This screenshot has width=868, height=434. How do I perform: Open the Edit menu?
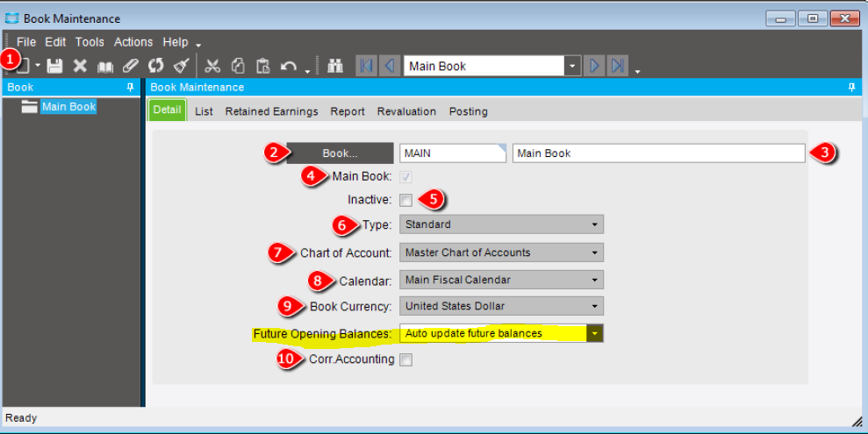click(55, 42)
